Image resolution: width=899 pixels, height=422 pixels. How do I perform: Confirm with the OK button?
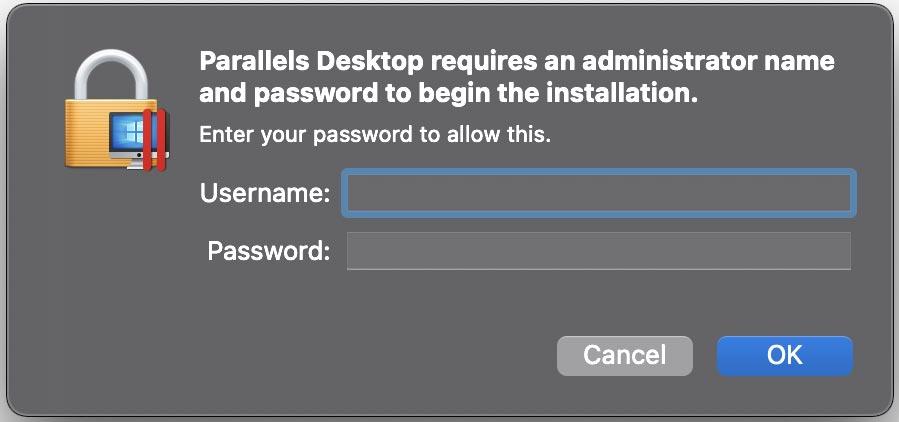coord(784,355)
